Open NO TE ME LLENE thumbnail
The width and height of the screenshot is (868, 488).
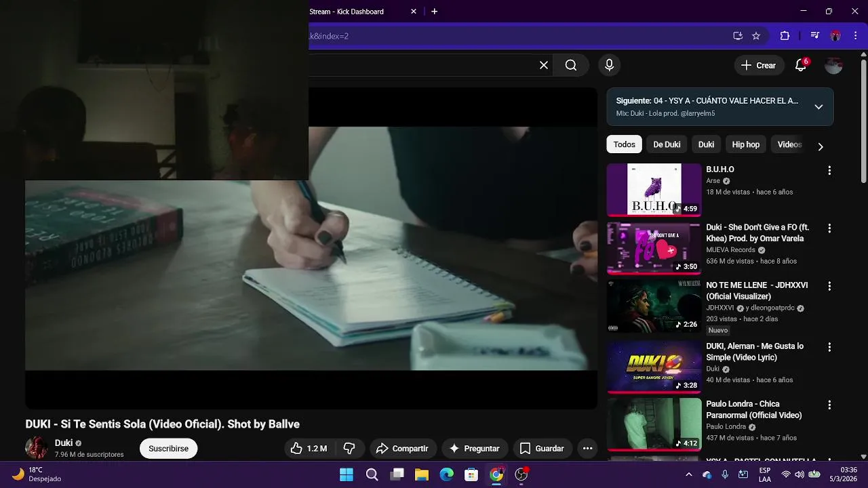(654, 306)
